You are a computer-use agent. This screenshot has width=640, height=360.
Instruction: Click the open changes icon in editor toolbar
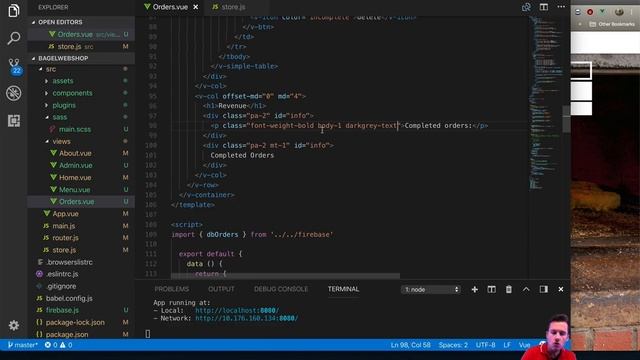pos(526,7)
